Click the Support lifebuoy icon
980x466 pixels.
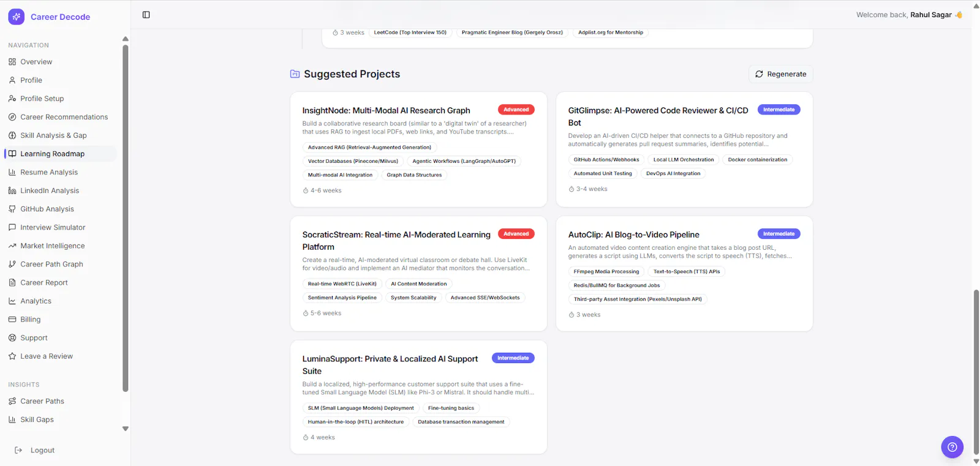click(12, 337)
